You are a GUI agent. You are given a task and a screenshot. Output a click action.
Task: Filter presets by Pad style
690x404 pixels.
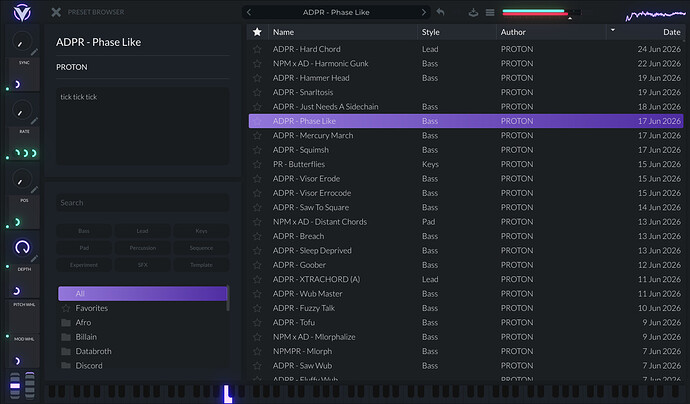point(84,248)
